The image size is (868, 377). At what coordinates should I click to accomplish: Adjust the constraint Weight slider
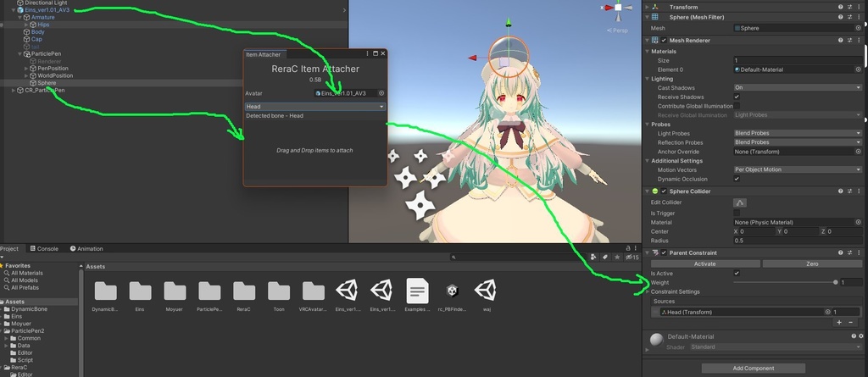(x=784, y=282)
